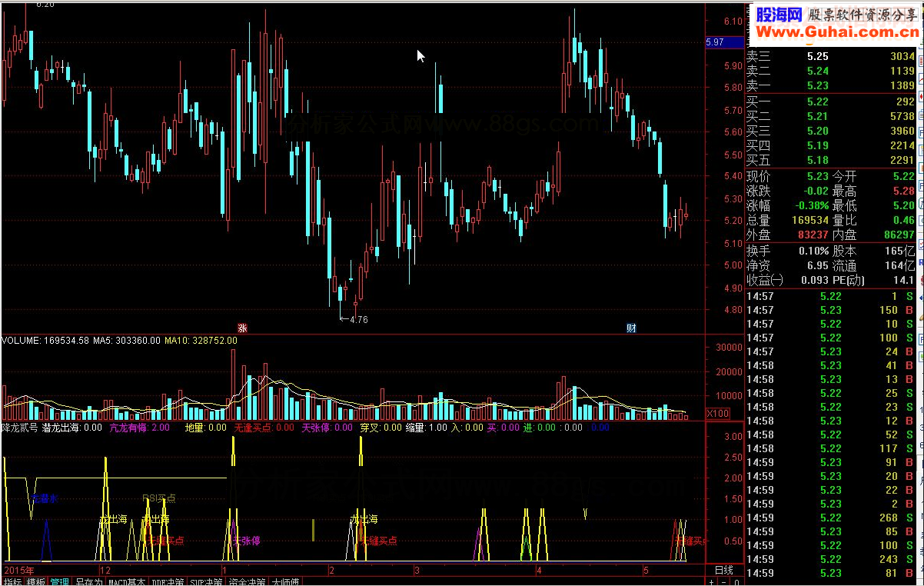The width and height of the screenshot is (924, 586).
Task: Click the 涨幅 value -0.38%
Action: tap(812, 205)
